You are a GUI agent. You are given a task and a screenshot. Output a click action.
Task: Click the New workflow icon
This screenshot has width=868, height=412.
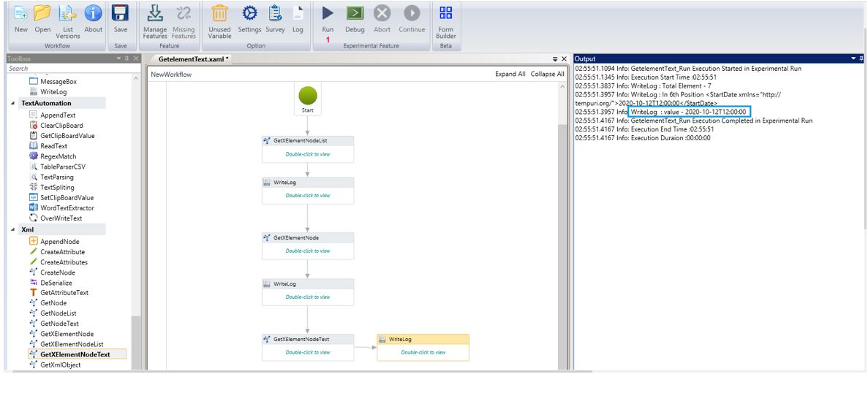(21, 14)
